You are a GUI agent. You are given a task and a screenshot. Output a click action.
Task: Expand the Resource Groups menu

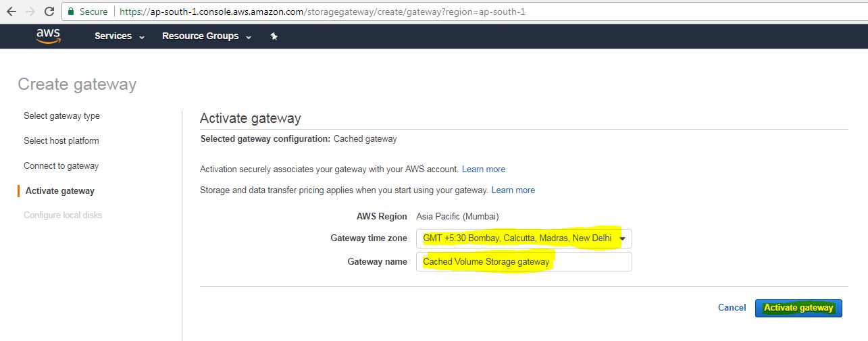pos(207,36)
